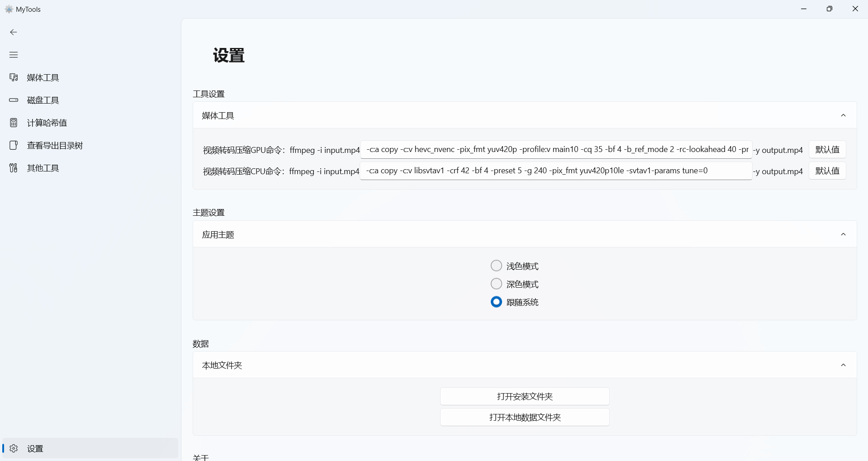Click the GPU command input field
This screenshot has height=461, width=868.
click(556, 149)
